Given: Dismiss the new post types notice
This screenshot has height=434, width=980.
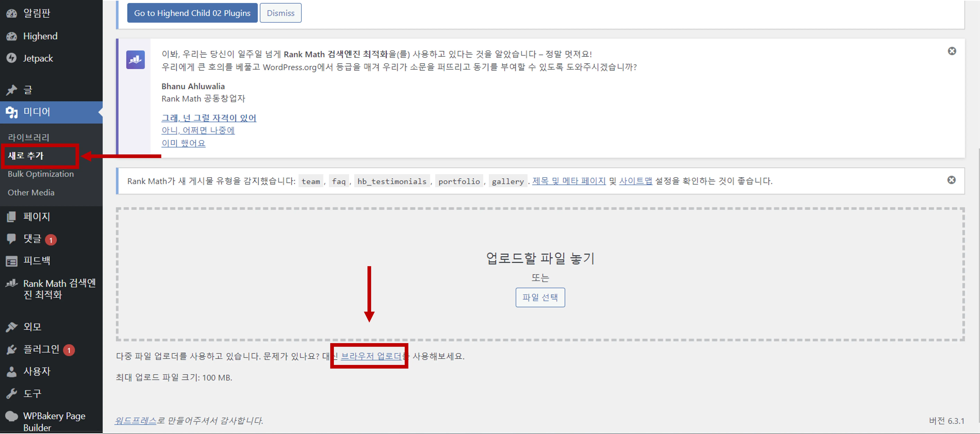Looking at the screenshot, I should (x=951, y=180).
